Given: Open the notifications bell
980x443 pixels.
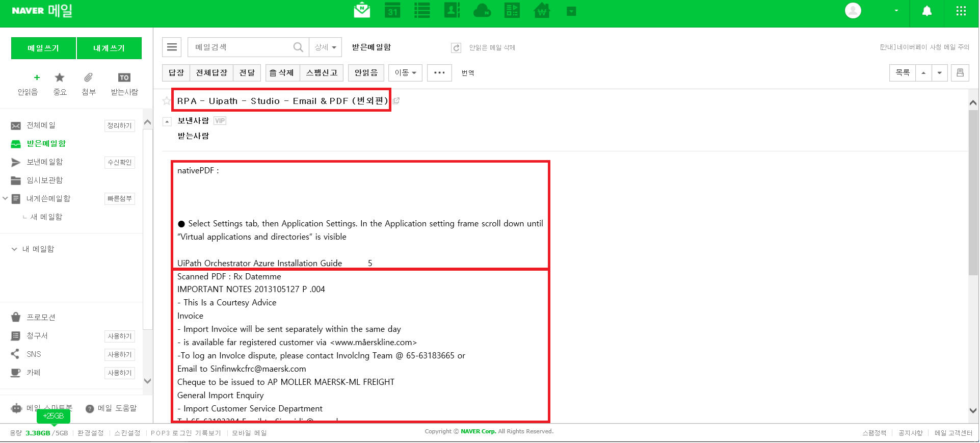Looking at the screenshot, I should click(927, 11).
